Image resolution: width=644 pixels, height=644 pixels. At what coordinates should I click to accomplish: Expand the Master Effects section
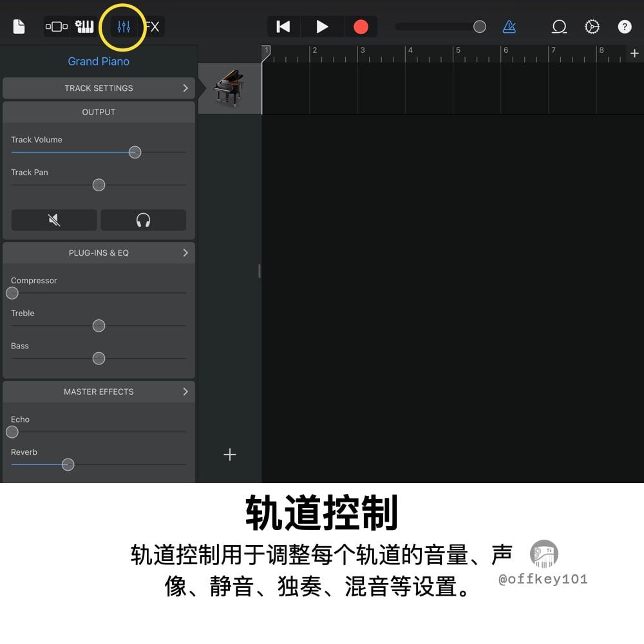pos(99,392)
